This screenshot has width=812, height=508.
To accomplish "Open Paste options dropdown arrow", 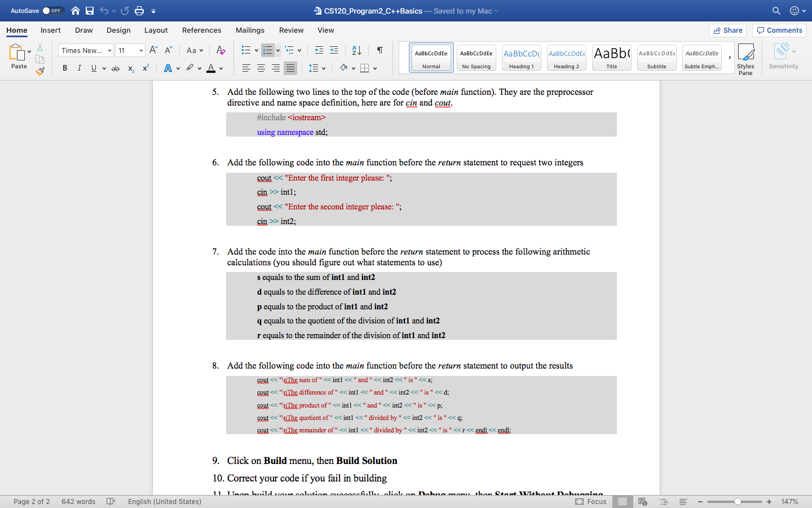I will [x=29, y=52].
